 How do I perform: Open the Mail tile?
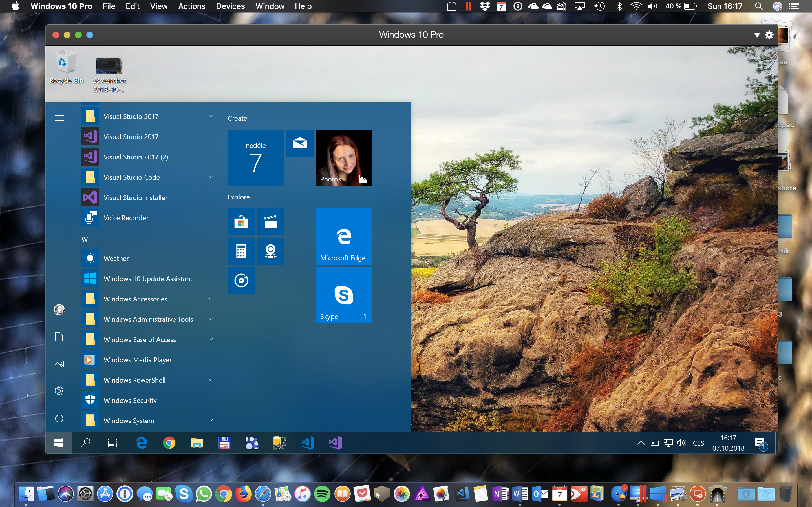pyautogui.click(x=300, y=143)
